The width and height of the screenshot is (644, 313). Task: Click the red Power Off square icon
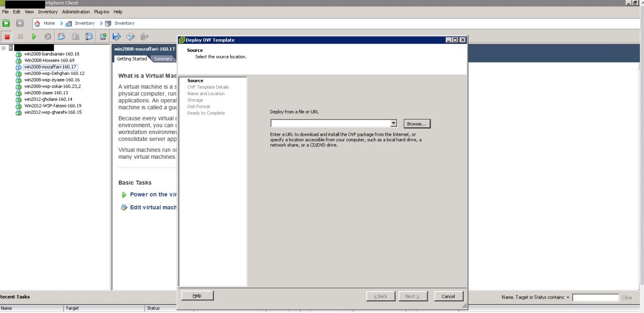(x=7, y=37)
